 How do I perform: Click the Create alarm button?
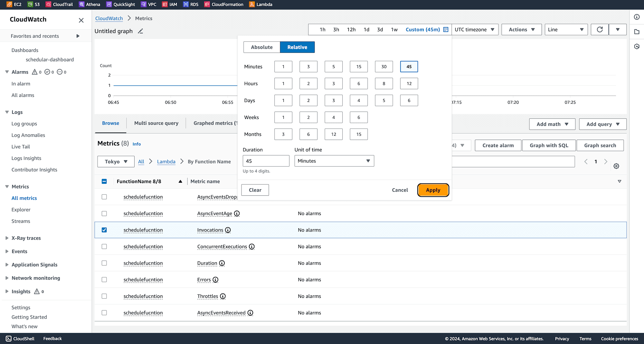[498, 145]
